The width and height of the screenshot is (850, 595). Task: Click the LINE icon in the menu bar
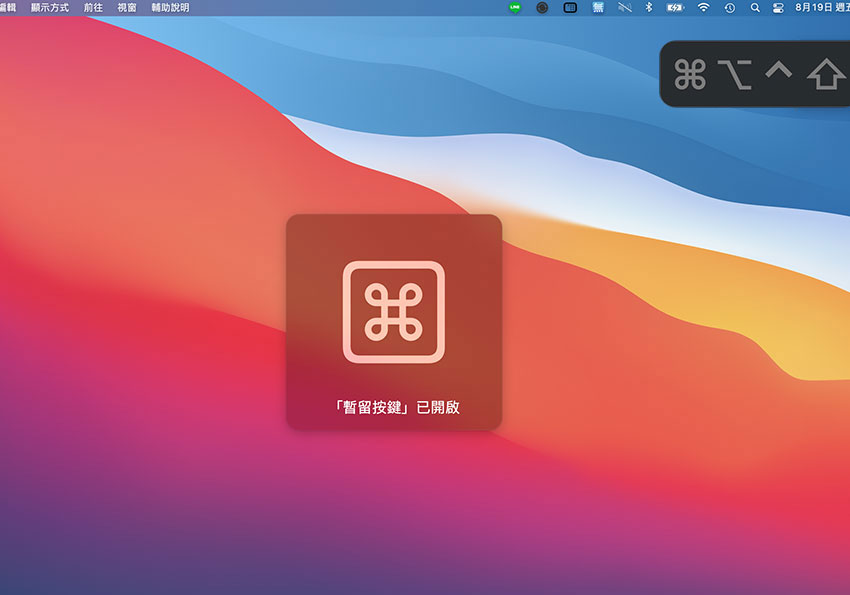coord(515,8)
